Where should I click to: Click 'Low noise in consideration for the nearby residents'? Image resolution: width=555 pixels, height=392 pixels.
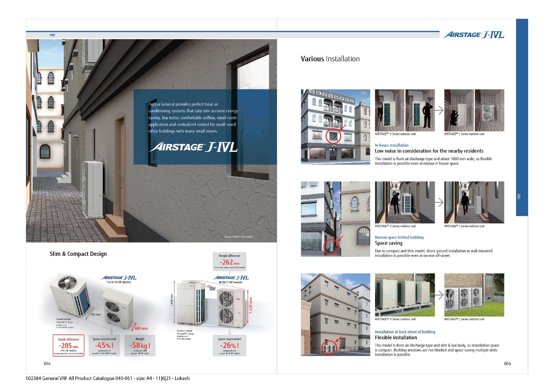click(x=429, y=151)
